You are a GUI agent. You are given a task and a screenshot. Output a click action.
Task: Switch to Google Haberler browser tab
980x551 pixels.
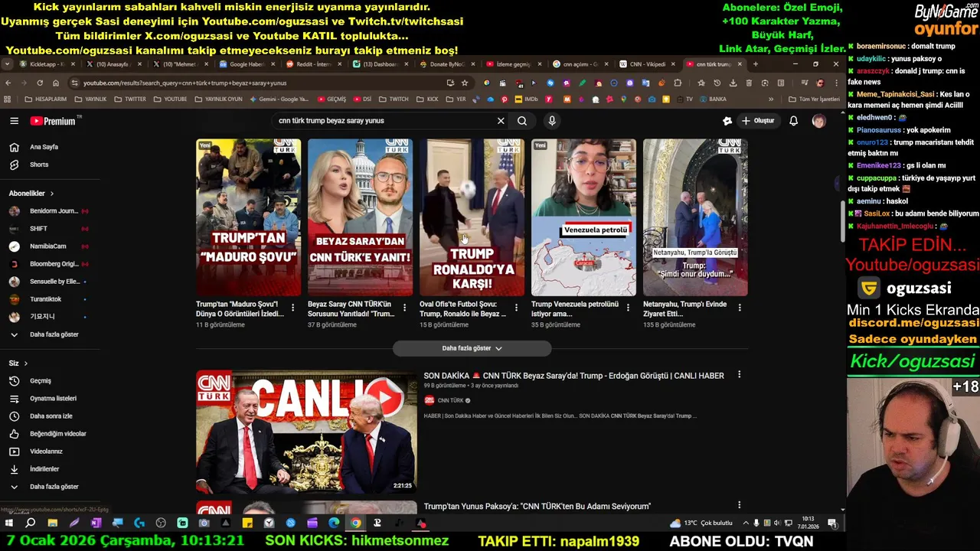(246, 64)
